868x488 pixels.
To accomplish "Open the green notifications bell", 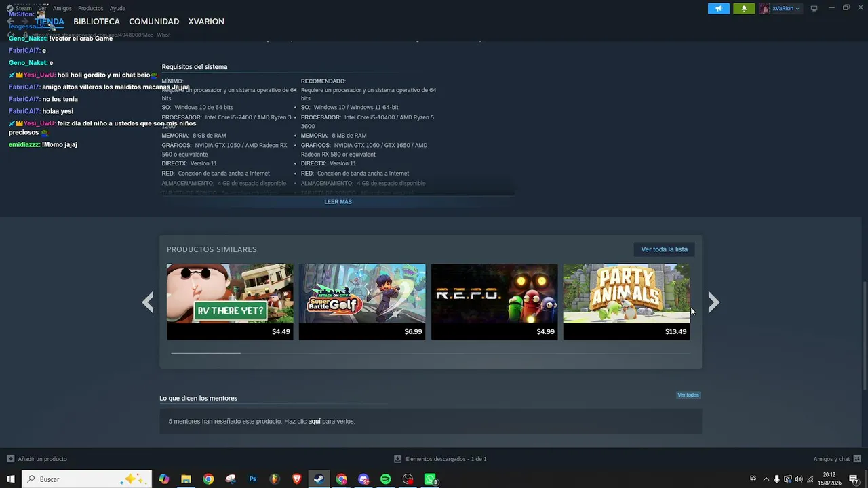I will [x=744, y=9].
